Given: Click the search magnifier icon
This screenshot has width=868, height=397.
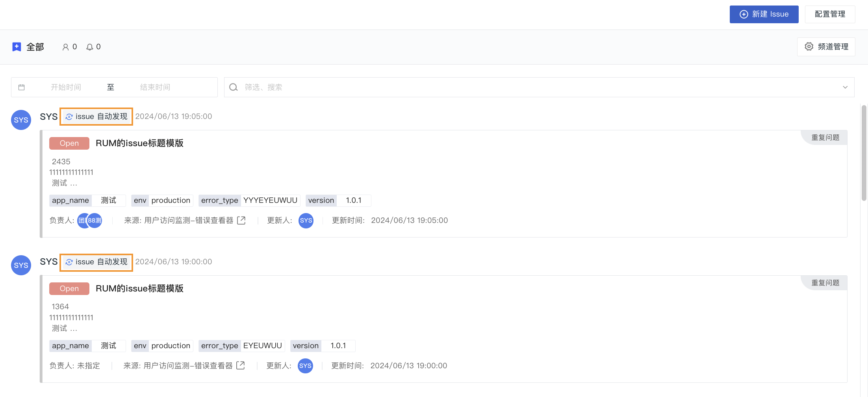Looking at the screenshot, I should click(x=234, y=87).
